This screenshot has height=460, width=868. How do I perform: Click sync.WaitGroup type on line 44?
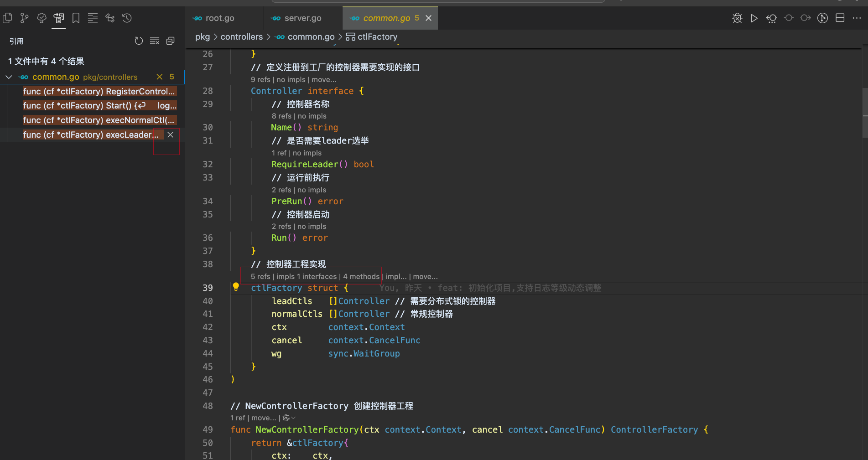click(364, 354)
